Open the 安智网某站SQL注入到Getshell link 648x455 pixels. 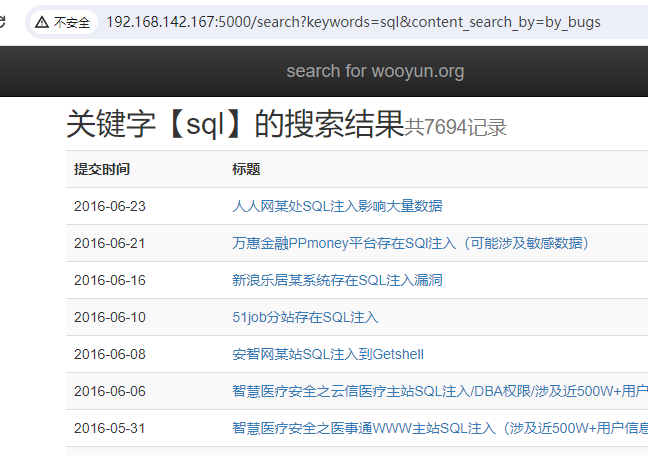[328, 354]
